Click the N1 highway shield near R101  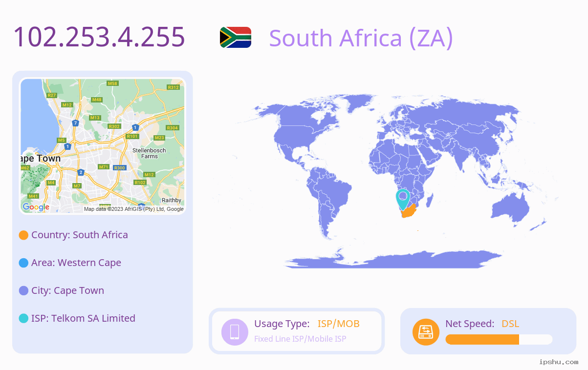[x=135, y=127]
